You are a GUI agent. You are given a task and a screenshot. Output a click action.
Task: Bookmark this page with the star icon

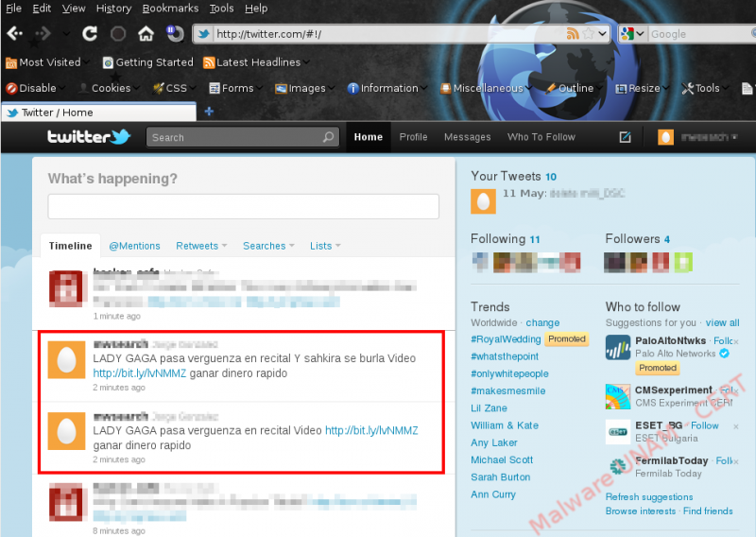[588, 34]
